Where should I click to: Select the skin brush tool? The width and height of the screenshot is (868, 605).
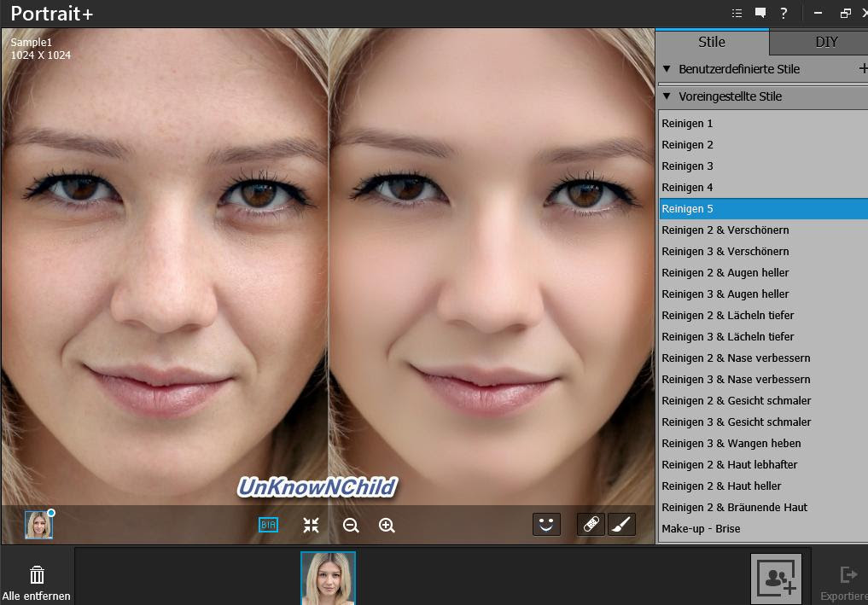[621, 524]
